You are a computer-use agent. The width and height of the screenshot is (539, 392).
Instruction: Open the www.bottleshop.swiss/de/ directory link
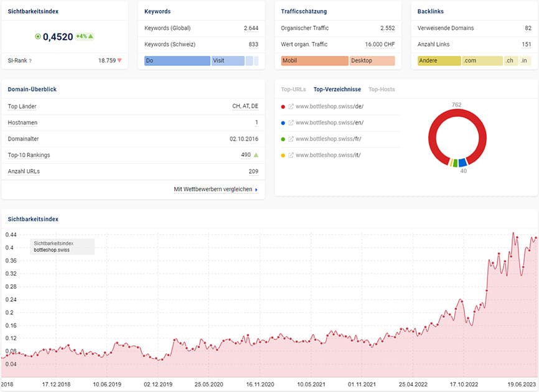pyautogui.click(x=329, y=106)
